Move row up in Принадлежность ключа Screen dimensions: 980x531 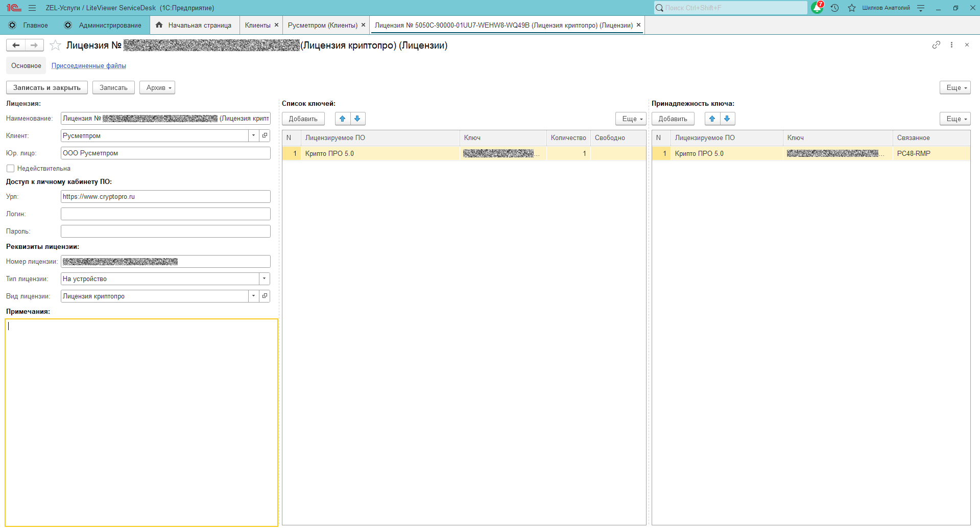[712, 119]
